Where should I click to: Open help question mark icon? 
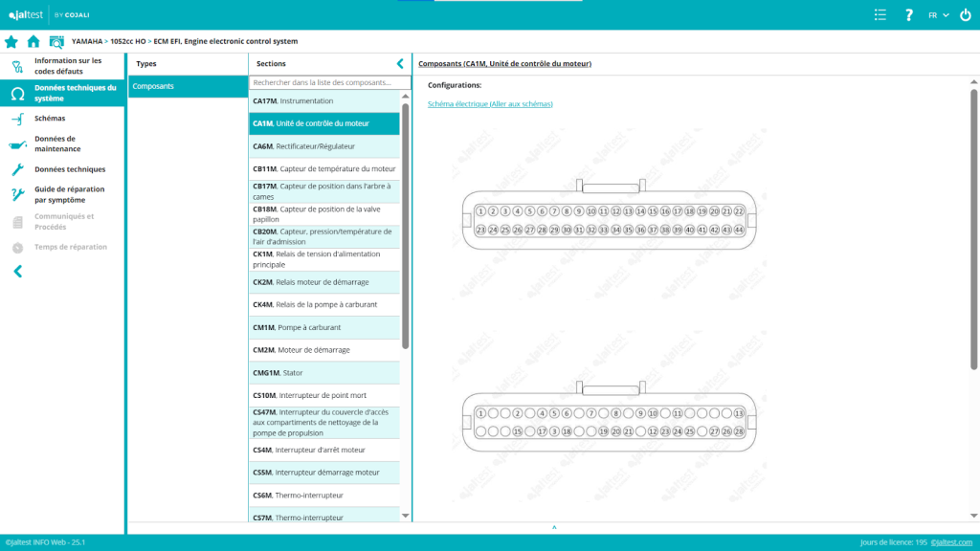(908, 15)
